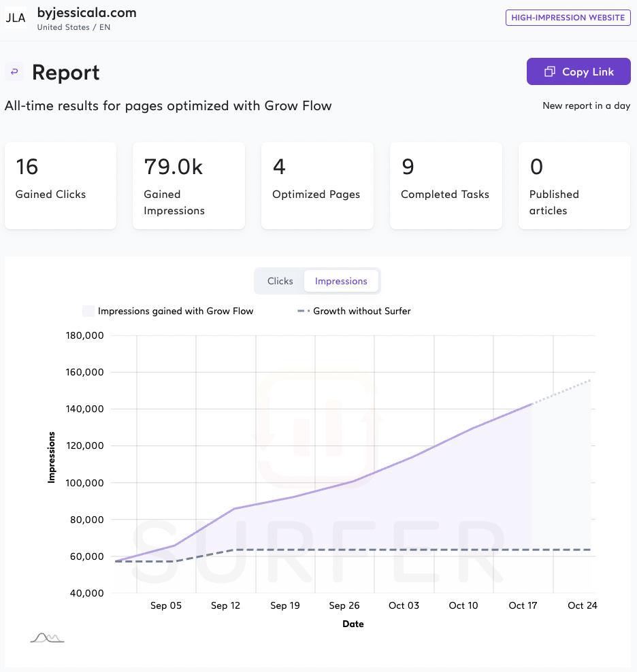Viewport: 637px width, 672px height.
Task: Click the lavender legend color swatch
Action: click(88, 311)
